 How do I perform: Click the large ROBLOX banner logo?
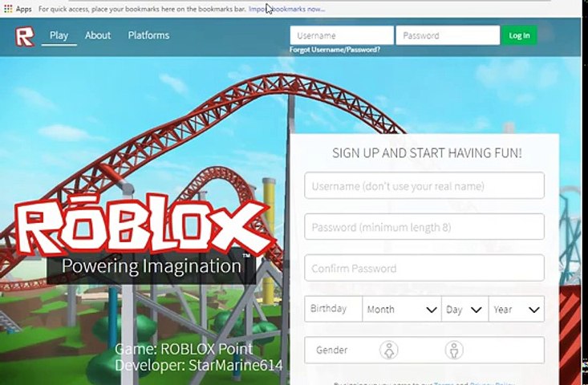pos(144,225)
